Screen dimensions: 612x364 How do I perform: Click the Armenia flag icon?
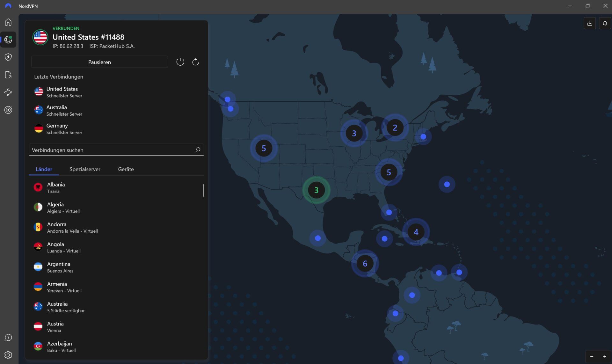tap(38, 287)
